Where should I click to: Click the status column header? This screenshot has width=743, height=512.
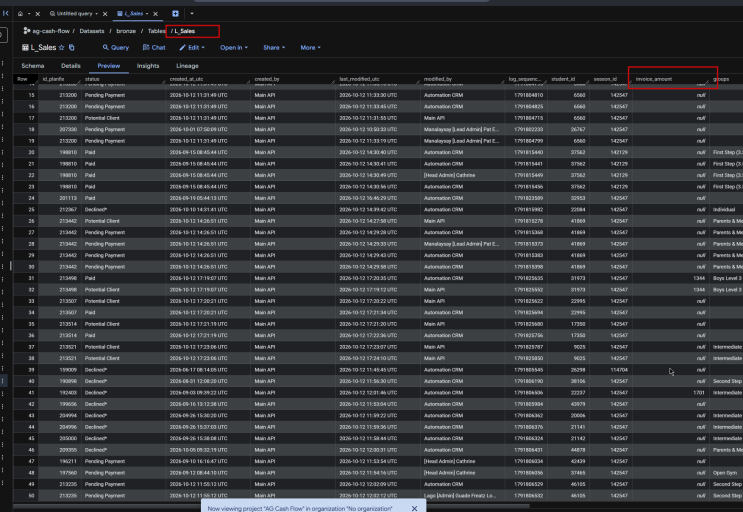pos(123,79)
